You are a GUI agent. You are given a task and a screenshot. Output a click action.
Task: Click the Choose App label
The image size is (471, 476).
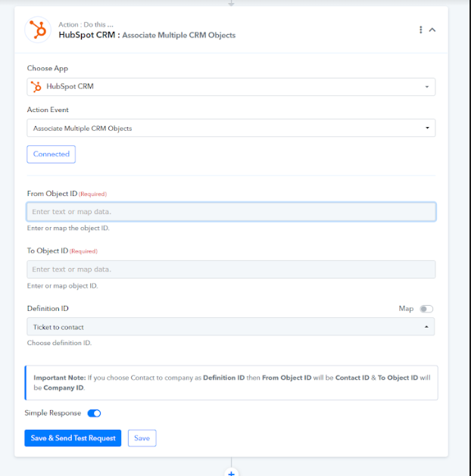tap(48, 68)
